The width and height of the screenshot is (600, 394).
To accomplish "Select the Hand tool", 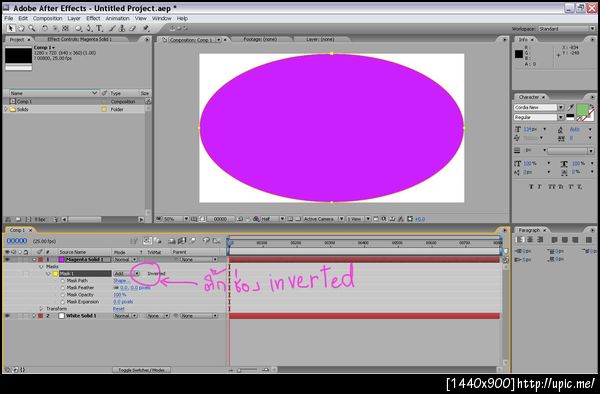I will (x=21, y=28).
